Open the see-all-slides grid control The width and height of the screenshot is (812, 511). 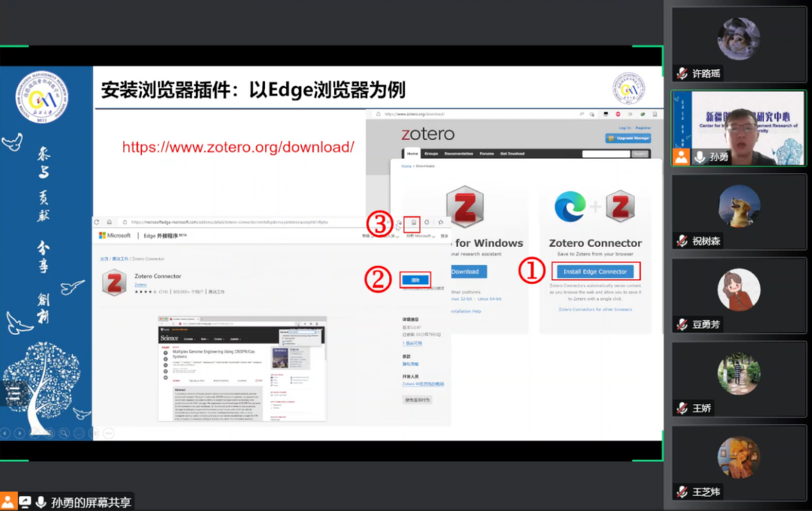click(49, 433)
